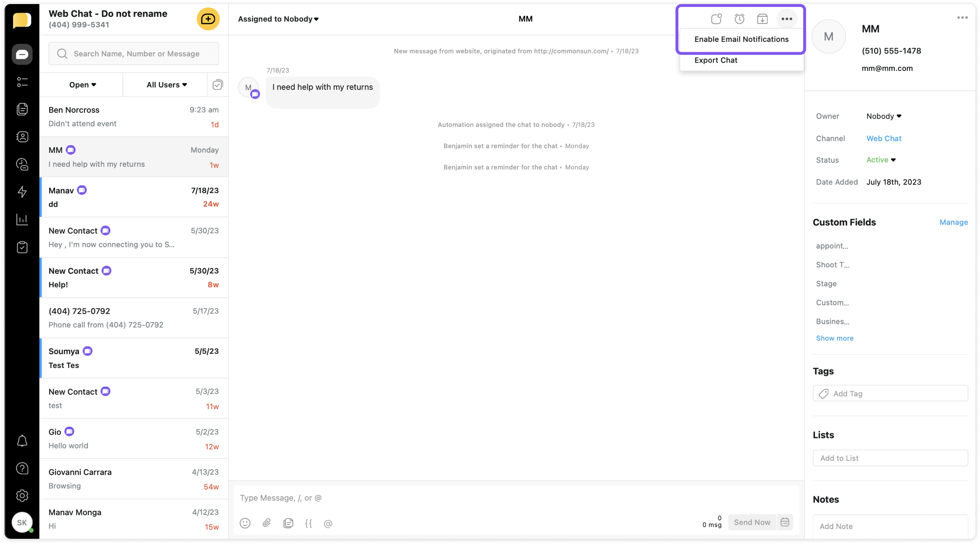Open New Contact conversation saying test
980x544 pixels.
pos(133,398)
